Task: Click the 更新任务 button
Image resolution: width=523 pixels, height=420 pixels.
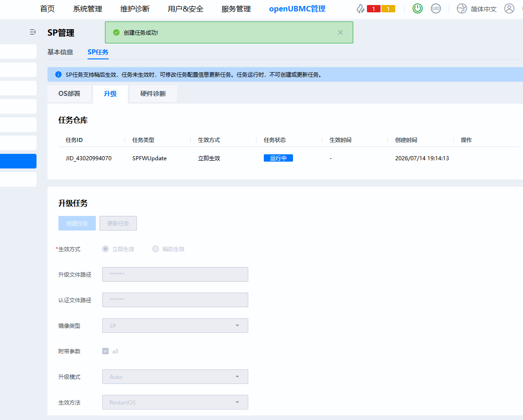Action: [x=118, y=223]
